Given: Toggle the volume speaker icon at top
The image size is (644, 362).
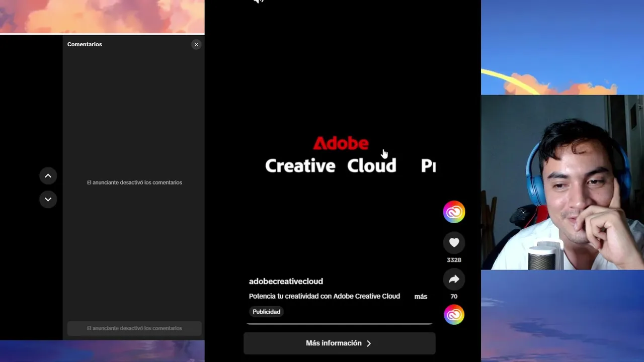Looking at the screenshot, I should click(x=259, y=2).
